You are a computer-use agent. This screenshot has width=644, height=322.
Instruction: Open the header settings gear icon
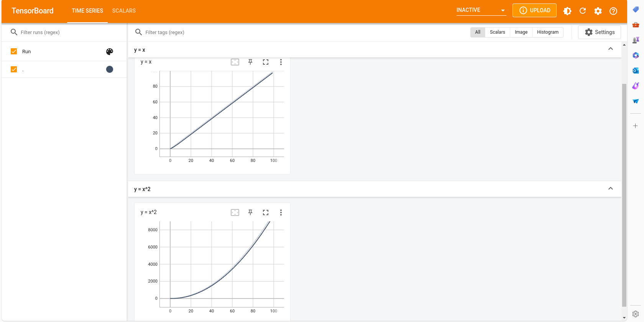tap(598, 11)
